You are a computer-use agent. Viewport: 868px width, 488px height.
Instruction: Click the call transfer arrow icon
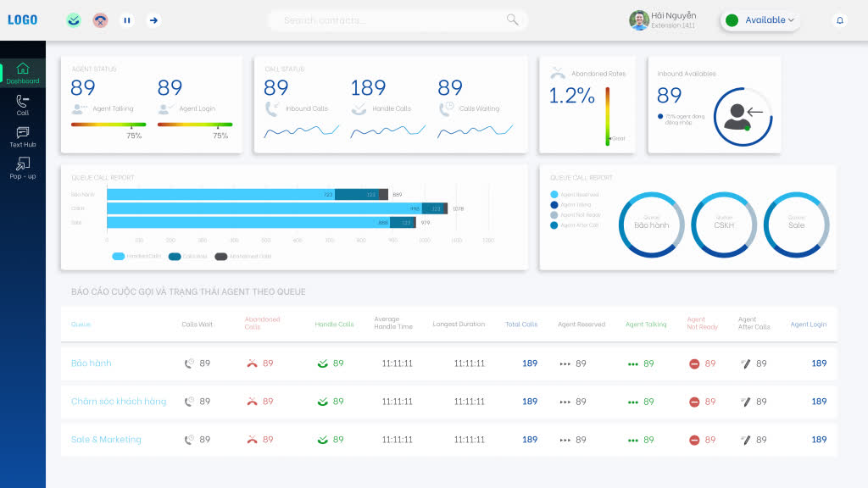click(x=153, y=19)
